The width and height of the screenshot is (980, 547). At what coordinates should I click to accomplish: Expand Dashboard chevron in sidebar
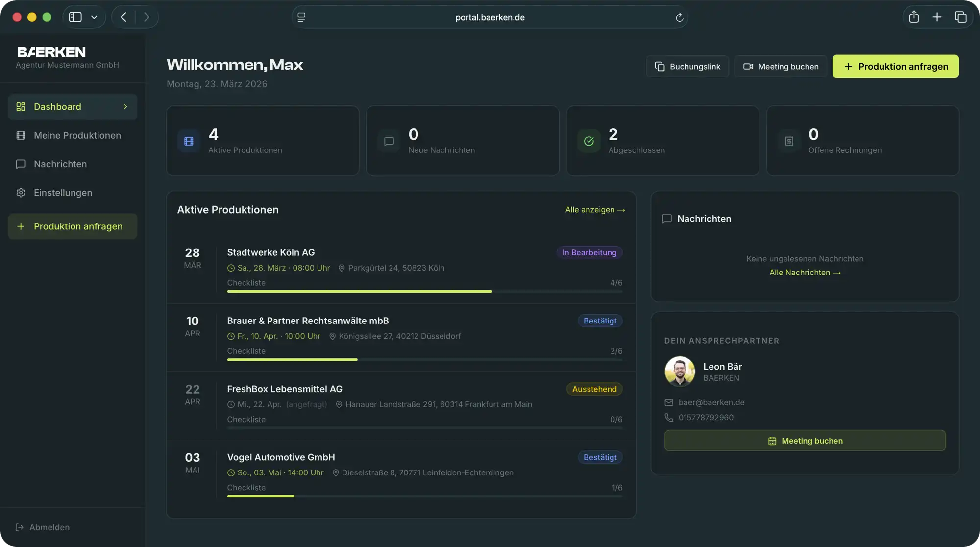point(125,106)
